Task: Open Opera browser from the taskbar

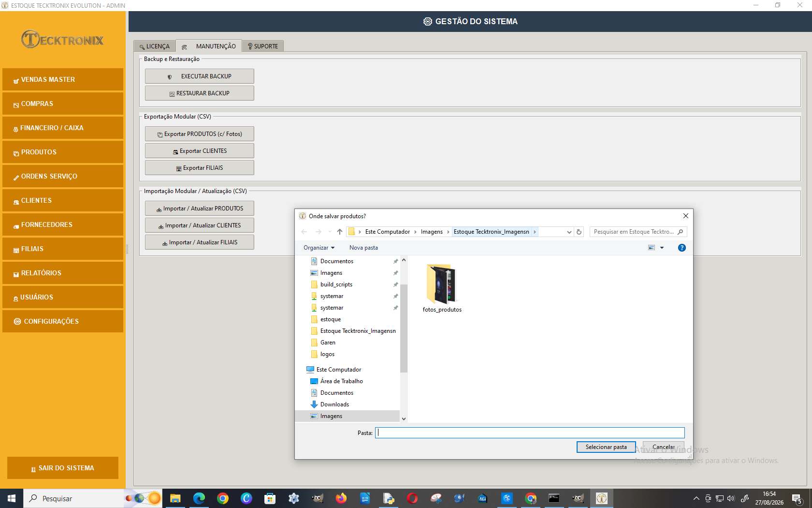Action: click(412, 498)
